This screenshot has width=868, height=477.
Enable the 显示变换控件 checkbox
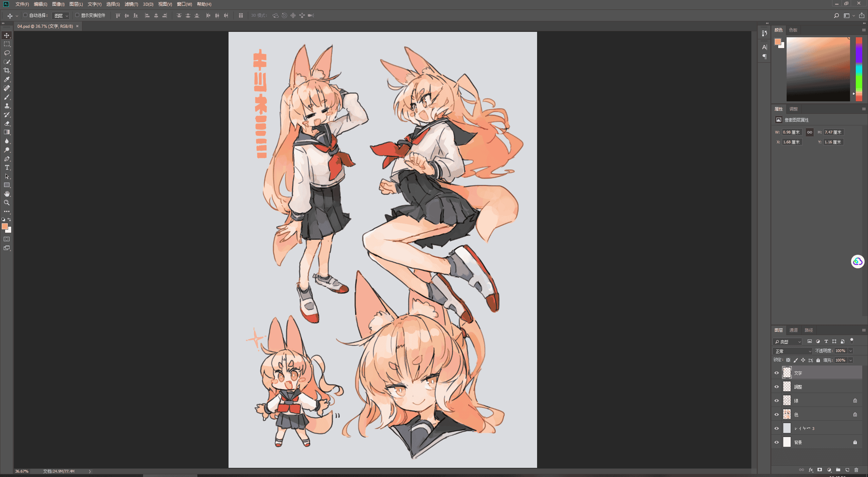click(77, 15)
